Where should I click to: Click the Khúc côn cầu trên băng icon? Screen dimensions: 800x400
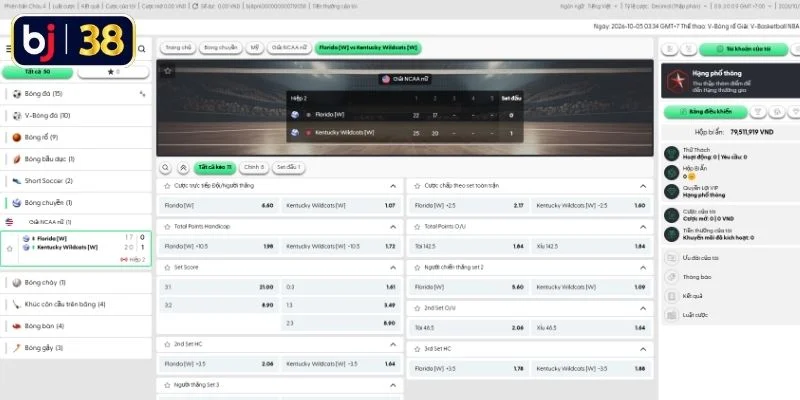(17, 304)
